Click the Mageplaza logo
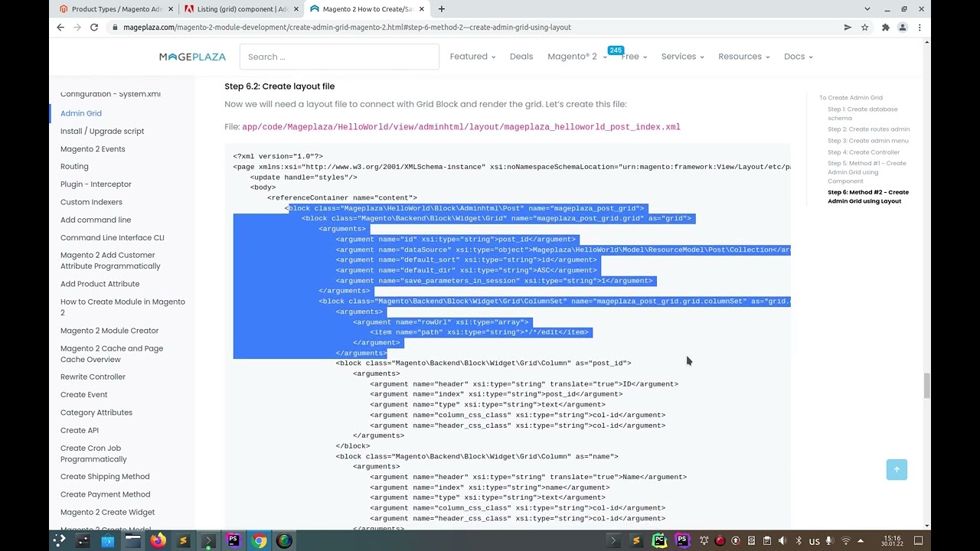This screenshot has height=551, width=980. tap(192, 57)
